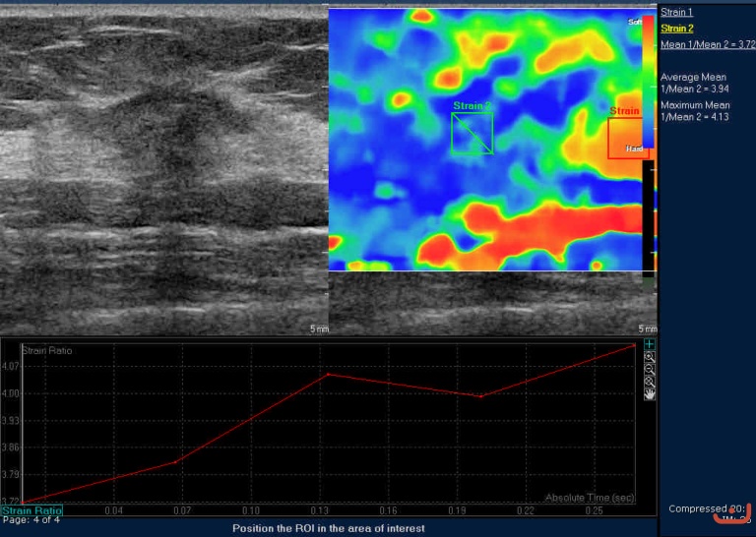This screenshot has height=537, width=756.
Task: Click the elastography color scale bar
Action: 648,84
